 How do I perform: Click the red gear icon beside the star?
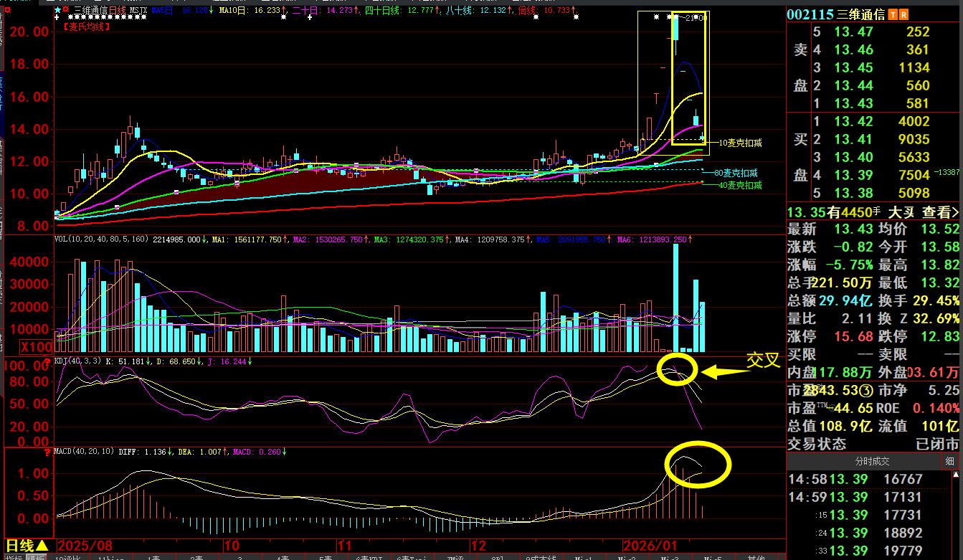[x=67, y=11]
